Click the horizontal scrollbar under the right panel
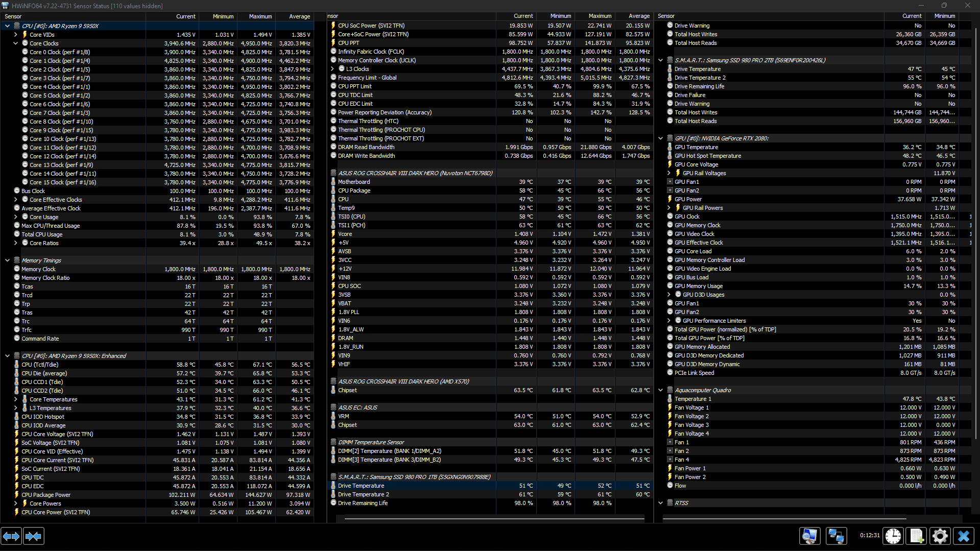The image size is (980, 551). 784,518
